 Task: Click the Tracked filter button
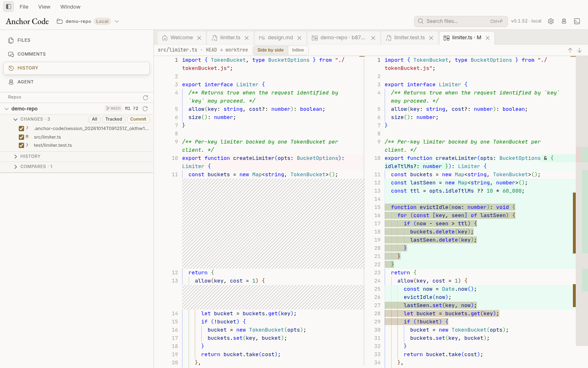pyautogui.click(x=114, y=119)
